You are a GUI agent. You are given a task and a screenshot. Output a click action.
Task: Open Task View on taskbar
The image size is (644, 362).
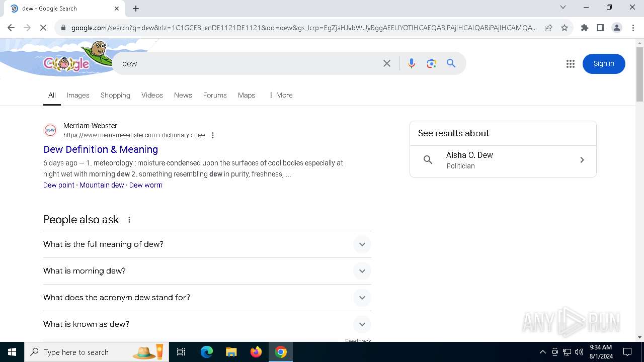pyautogui.click(x=181, y=352)
